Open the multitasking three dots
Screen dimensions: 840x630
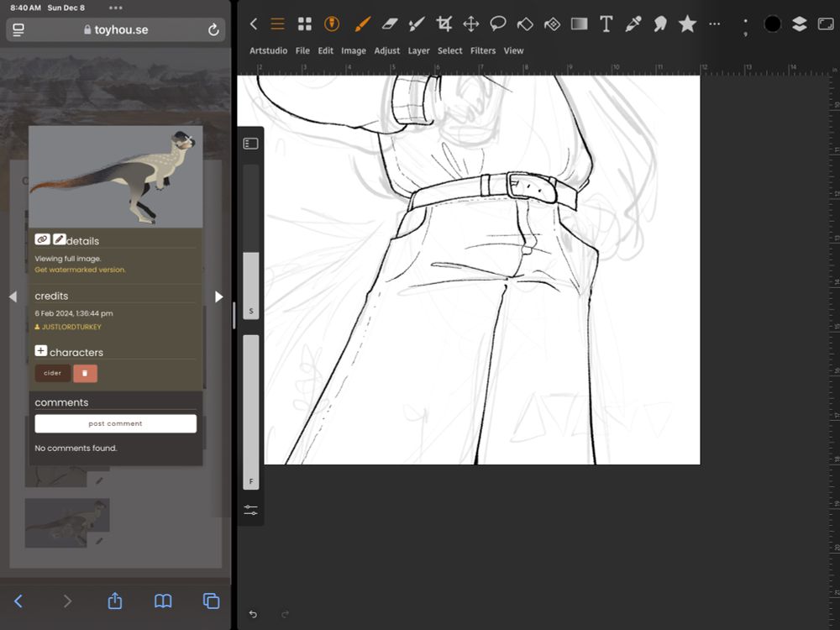(116, 8)
